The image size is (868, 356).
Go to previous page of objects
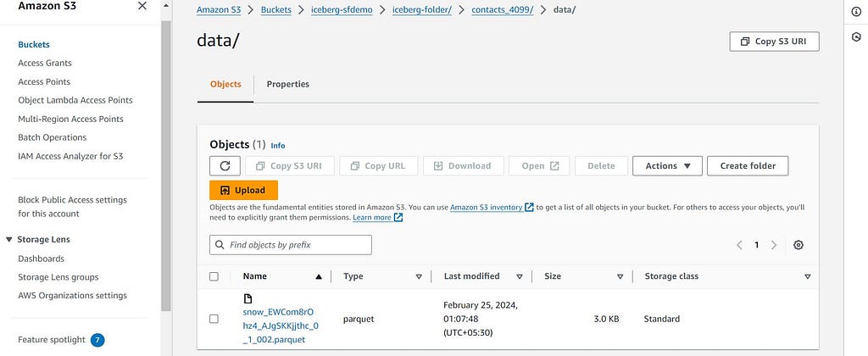point(739,245)
